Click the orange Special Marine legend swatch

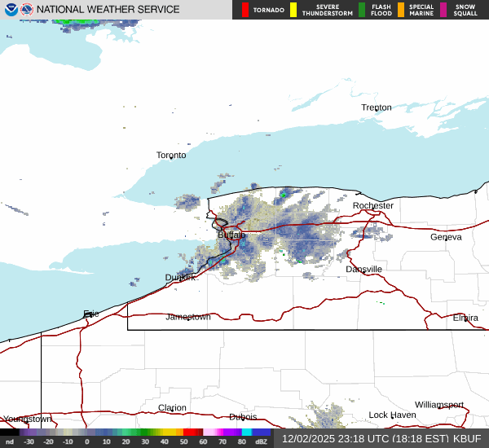[x=400, y=10]
